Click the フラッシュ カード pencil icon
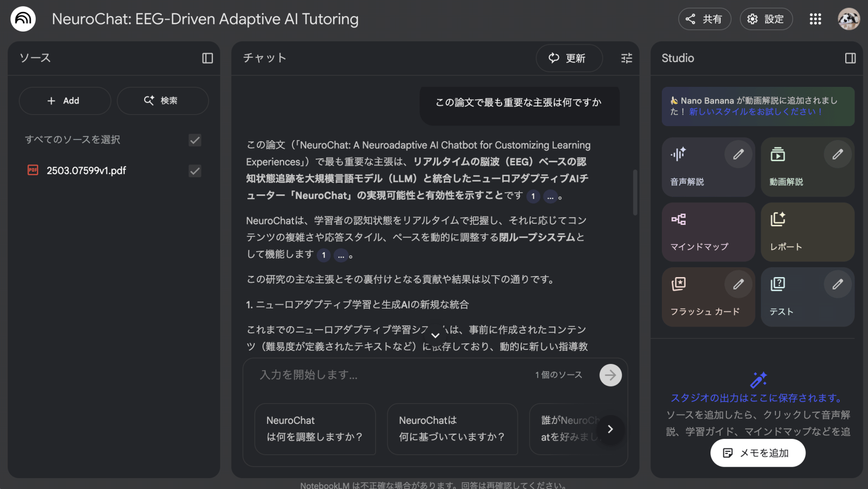The width and height of the screenshot is (868, 489). (x=738, y=284)
